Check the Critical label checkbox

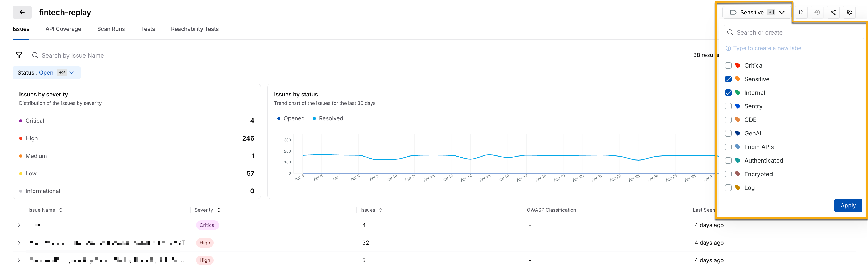click(x=728, y=66)
